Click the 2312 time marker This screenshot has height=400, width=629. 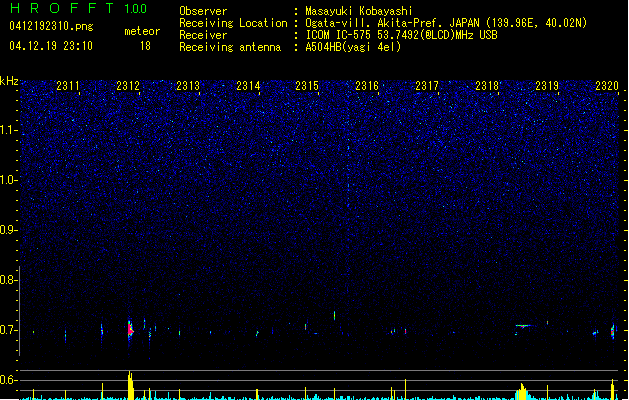128,86
